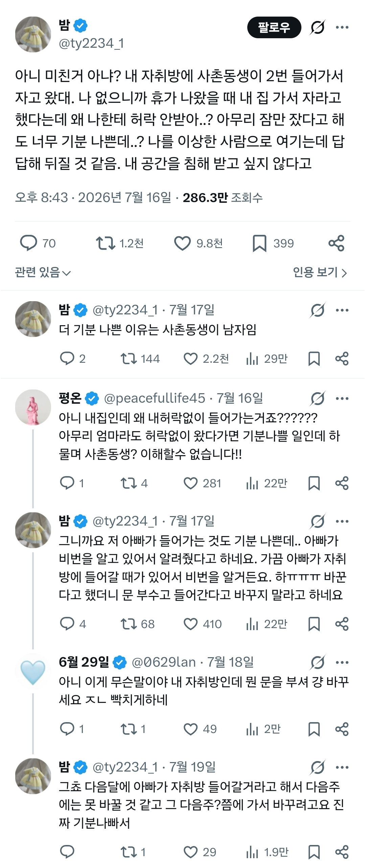Like the main post with 9.8천 hearts
Viewport: 365px width, 868px height.
point(198,243)
